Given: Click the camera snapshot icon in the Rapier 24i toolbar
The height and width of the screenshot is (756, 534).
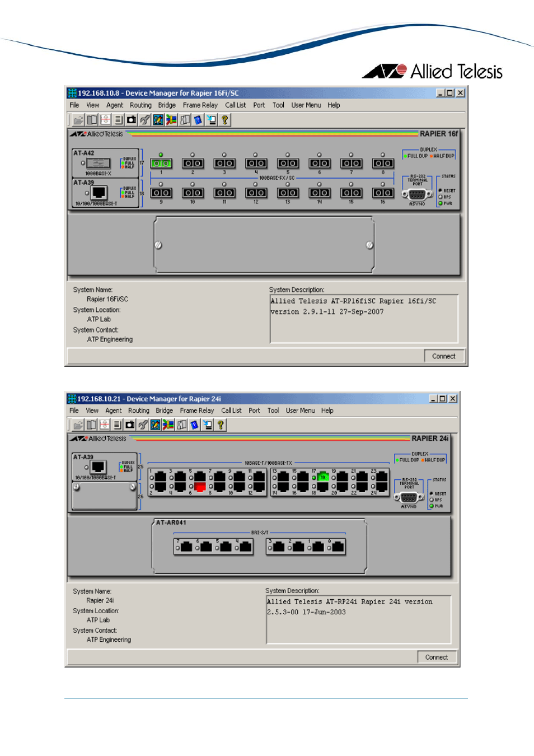Looking at the screenshot, I should (x=130, y=425).
